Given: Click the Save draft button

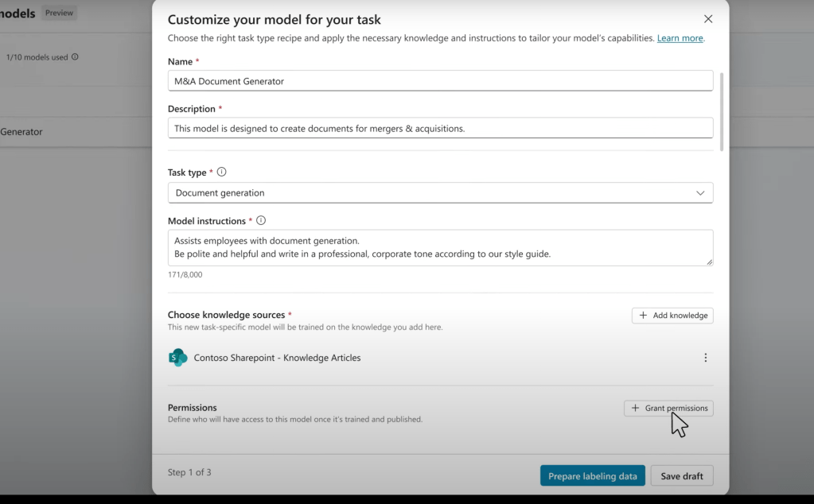Looking at the screenshot, I should 682,476.
